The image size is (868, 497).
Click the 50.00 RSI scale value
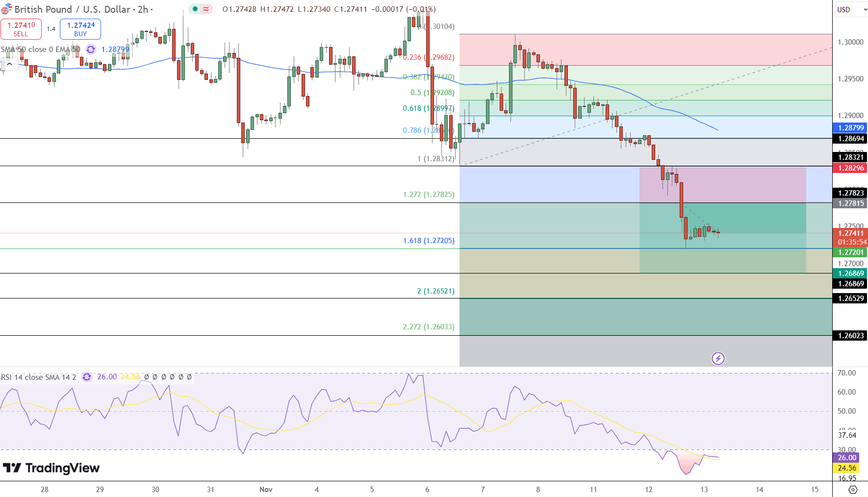(846, 411)
